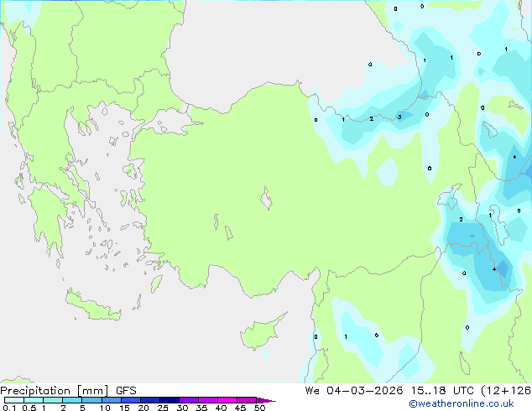The image size is (532, 411).
Task: Click the 40–45 mm magenta legend swatch
Action: pos(227,400)
